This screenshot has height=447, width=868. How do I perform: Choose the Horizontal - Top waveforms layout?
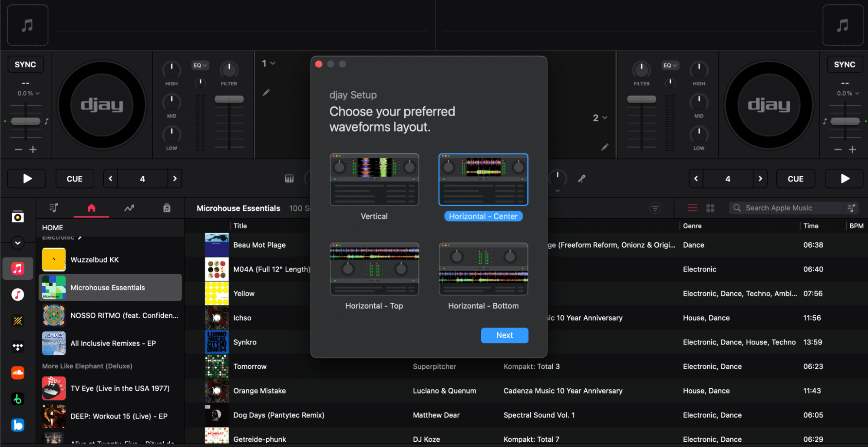tap(374, 269)
